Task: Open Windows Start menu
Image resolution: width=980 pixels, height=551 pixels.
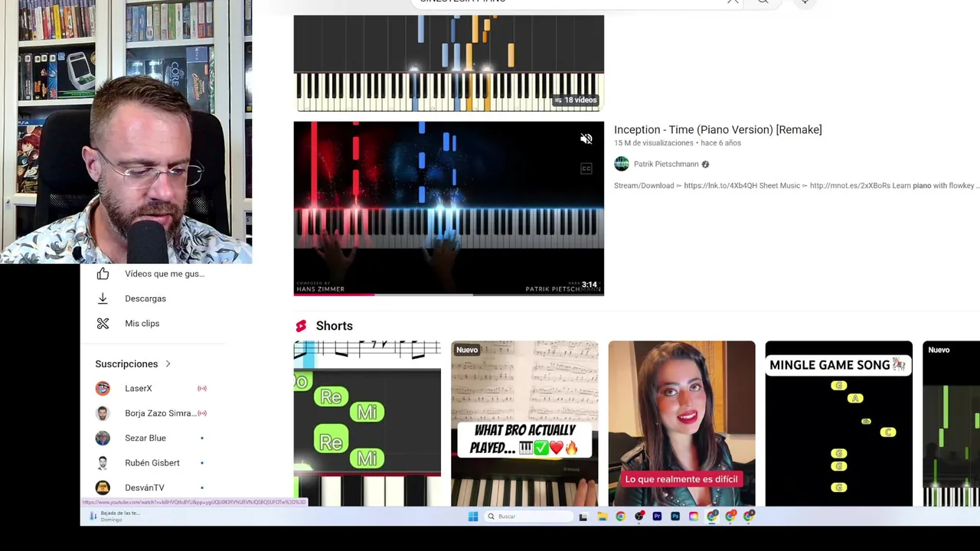Action: tap(472, 517)
